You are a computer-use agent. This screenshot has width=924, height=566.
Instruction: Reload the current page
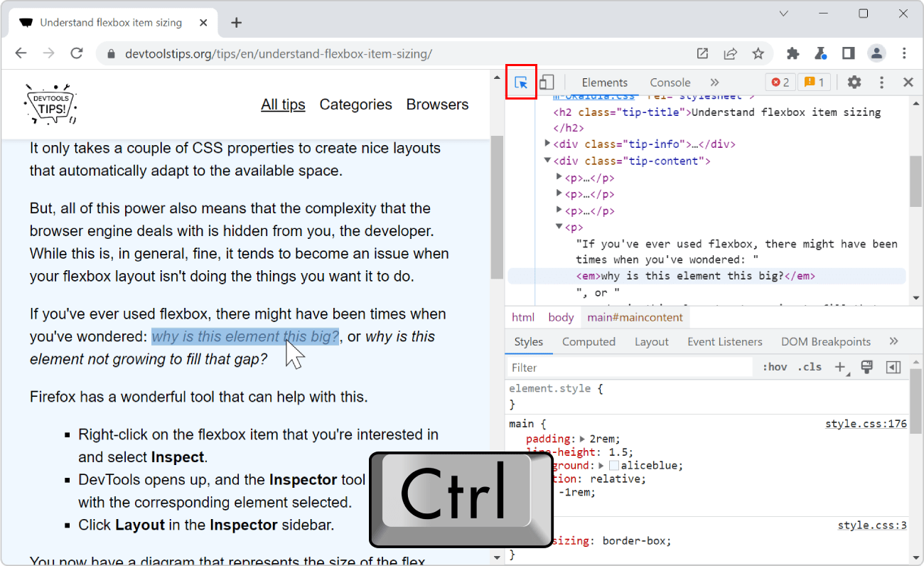(x=77, y=53)
